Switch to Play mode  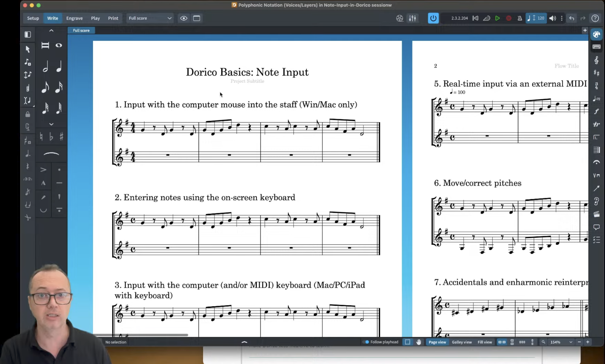(x=95, y=18)
